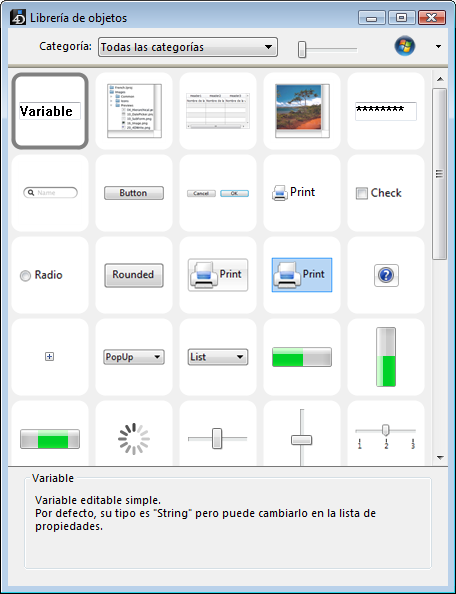Select the Radio button object

pos(41,275)
